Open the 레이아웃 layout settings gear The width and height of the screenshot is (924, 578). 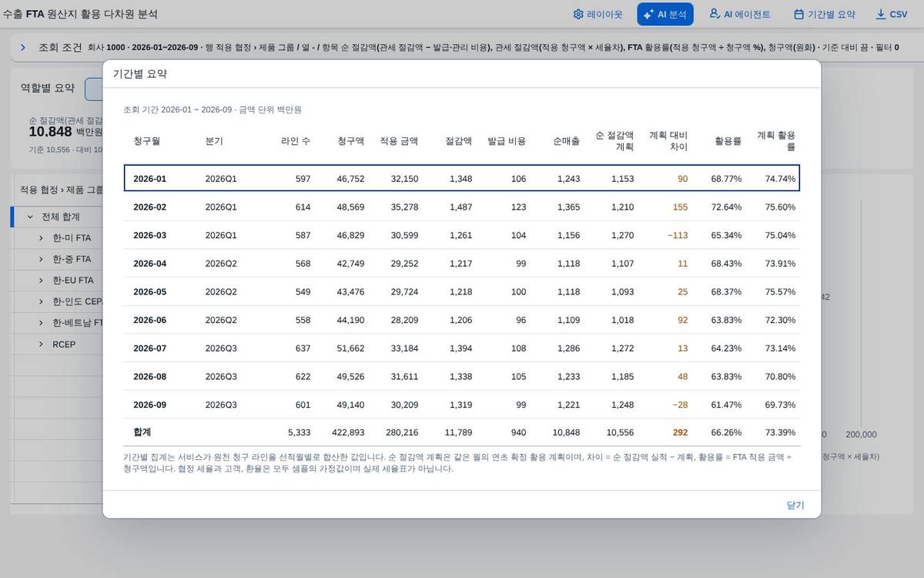598,14
